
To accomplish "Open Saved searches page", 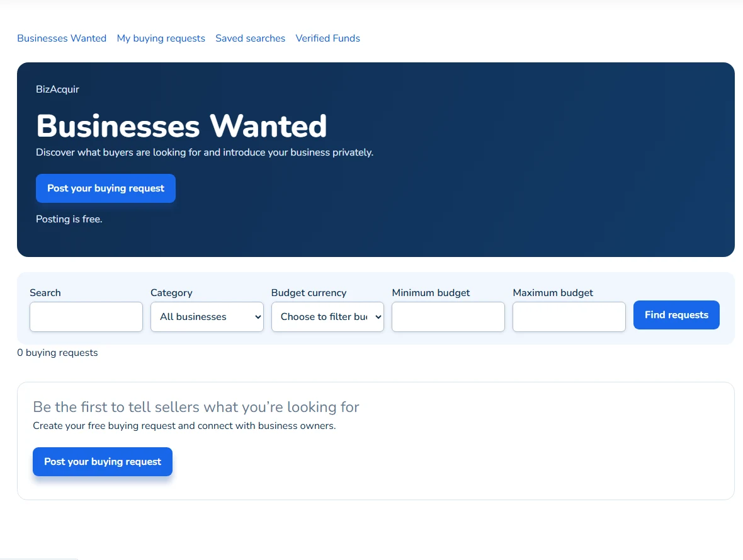I will pyautogui.click(x=250, y=38).
